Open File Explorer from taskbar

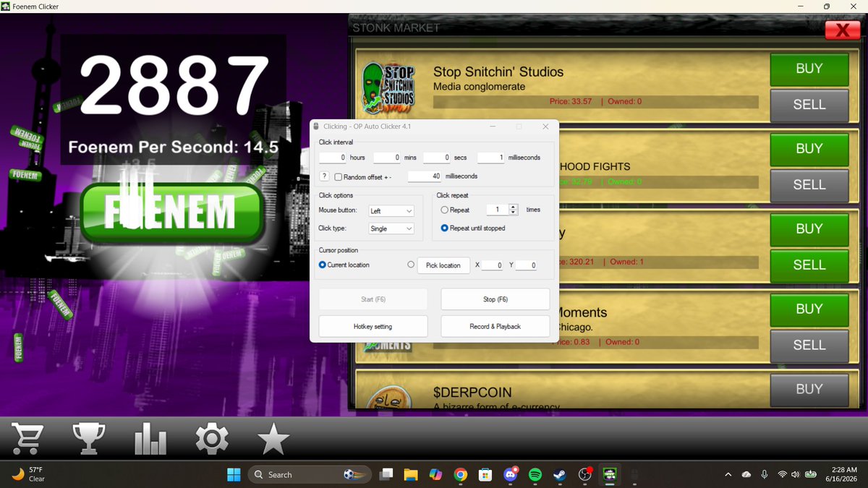[411, 474]
